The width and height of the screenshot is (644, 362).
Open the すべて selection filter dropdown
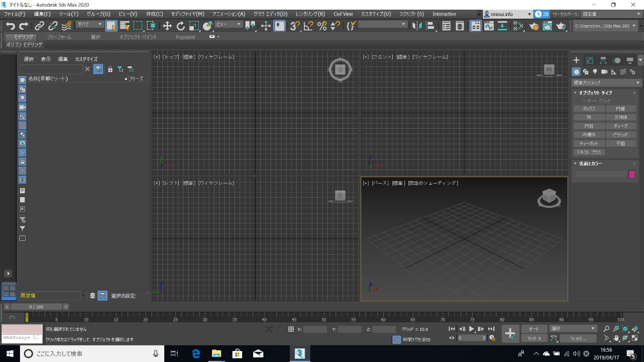tap(90, 24)
